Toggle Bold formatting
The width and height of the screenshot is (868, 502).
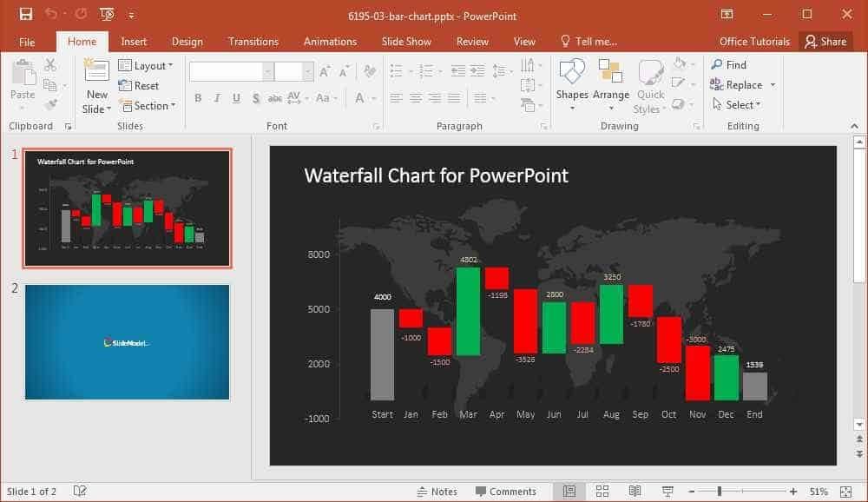click(198, 98)
